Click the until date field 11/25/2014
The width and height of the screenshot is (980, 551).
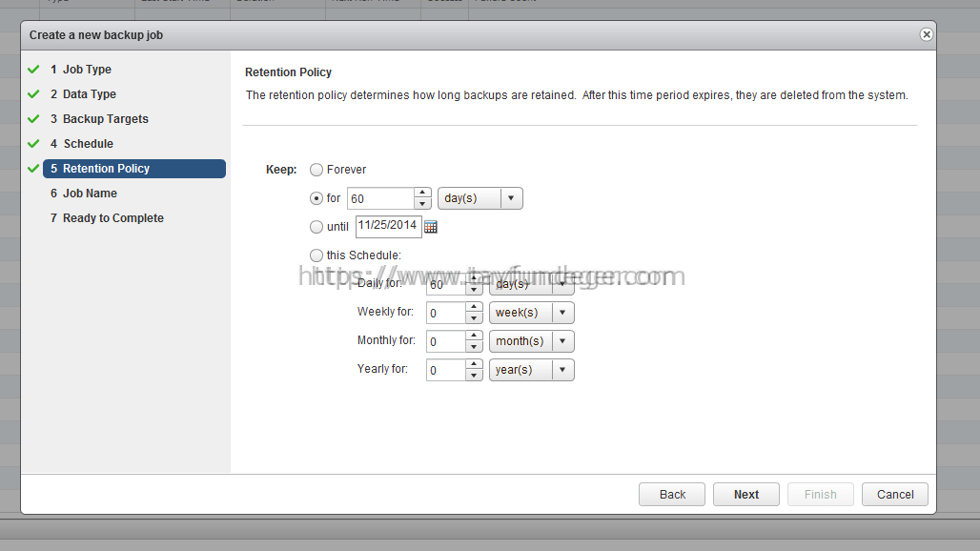tap(389, 226)
